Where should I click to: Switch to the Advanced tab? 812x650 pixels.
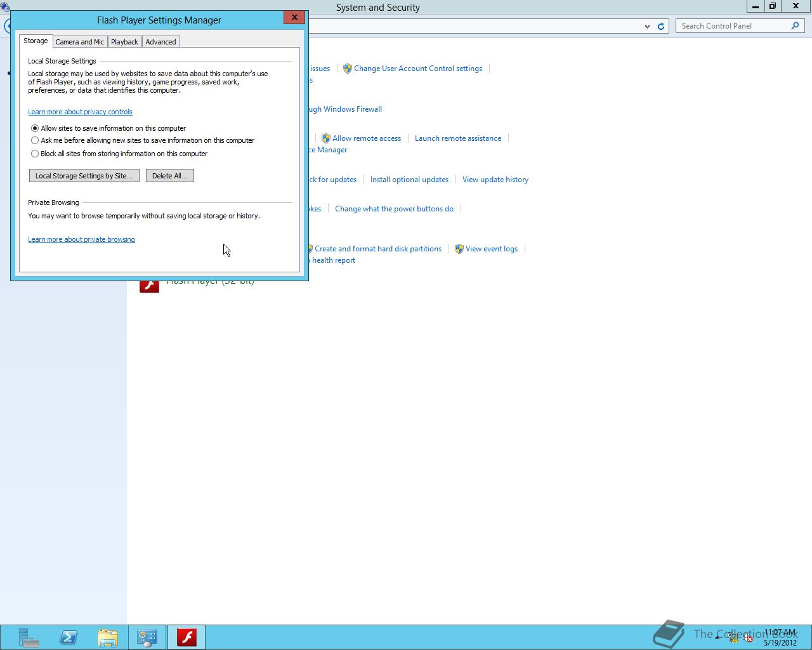pos(160,42)
